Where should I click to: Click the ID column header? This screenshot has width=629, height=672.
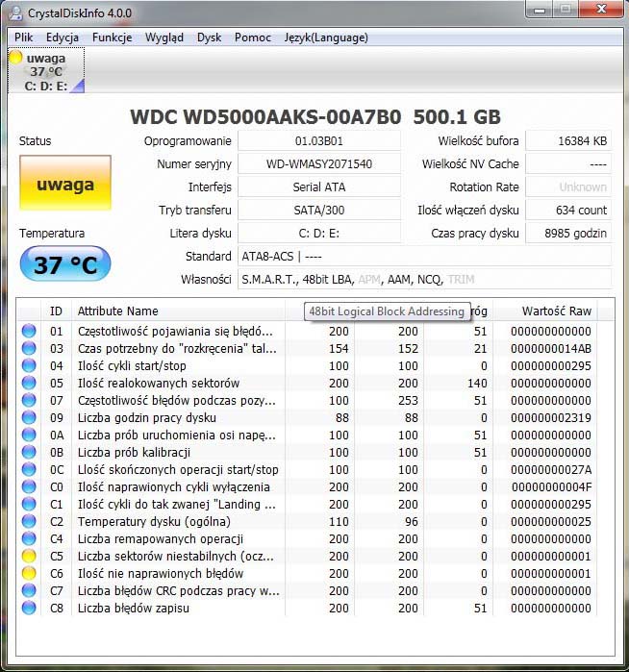(x=56, y=311)
